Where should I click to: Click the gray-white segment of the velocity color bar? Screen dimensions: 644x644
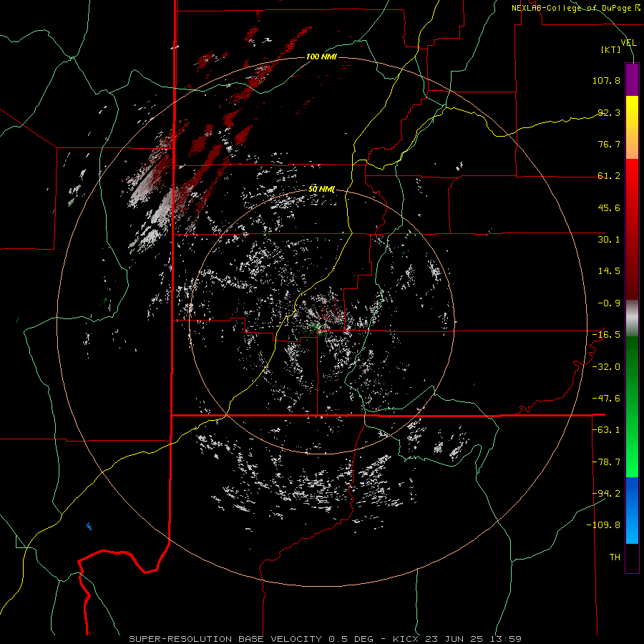632,318
